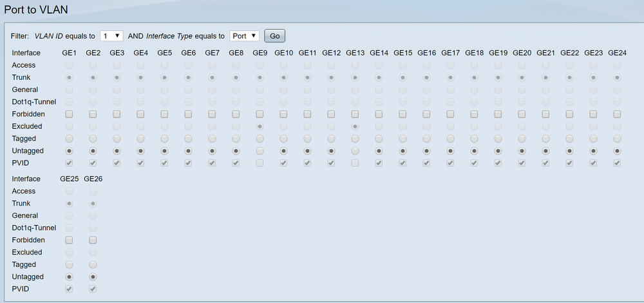Toggle PVID checkbox under GE13
Screen dimensions: 644x303
(355, 163)
